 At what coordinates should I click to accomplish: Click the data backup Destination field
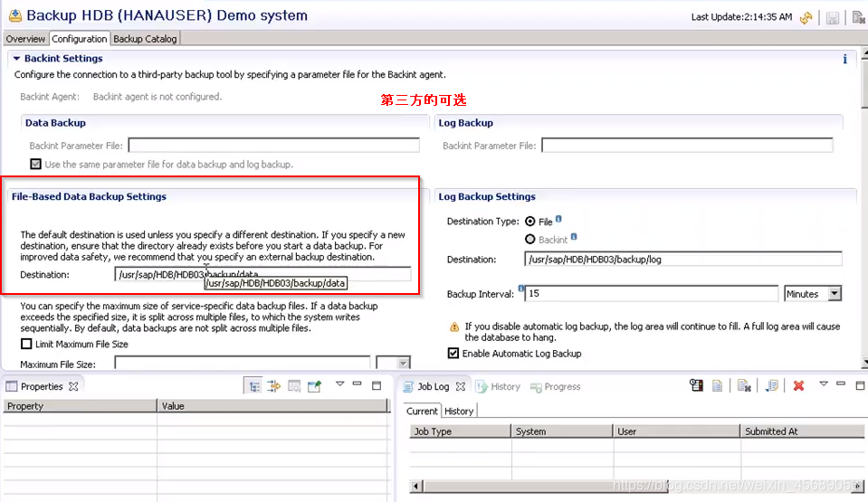click(262, 274)
